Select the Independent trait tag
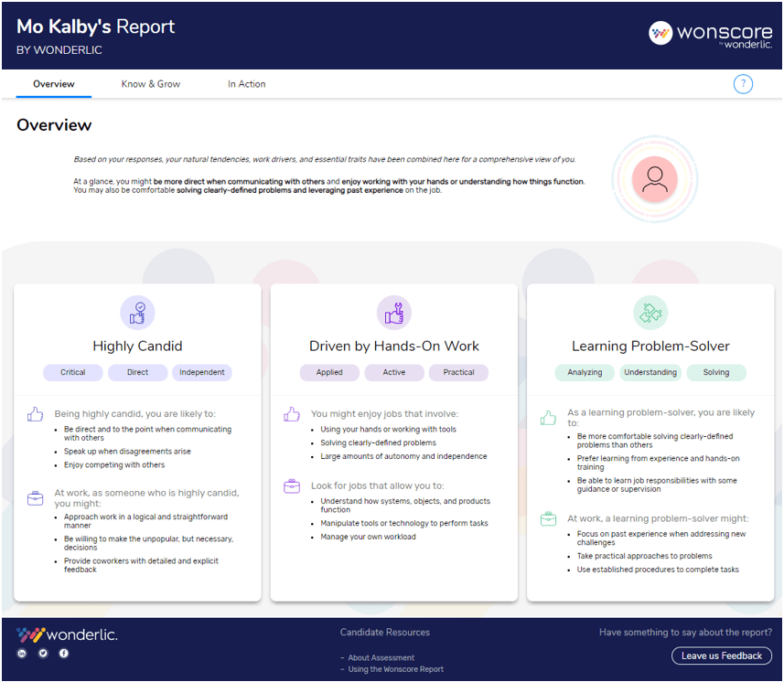Viewport: 784px width, 682px height. tap(202, 372)
